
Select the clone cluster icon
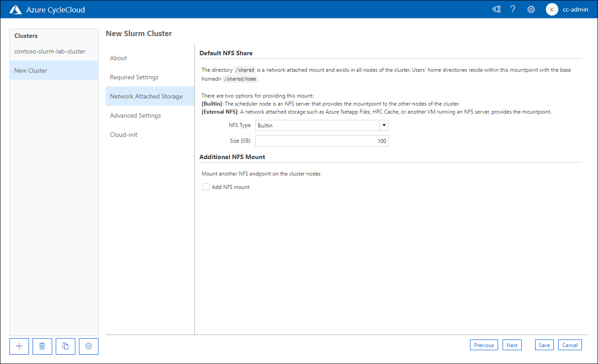click(65, 346)
